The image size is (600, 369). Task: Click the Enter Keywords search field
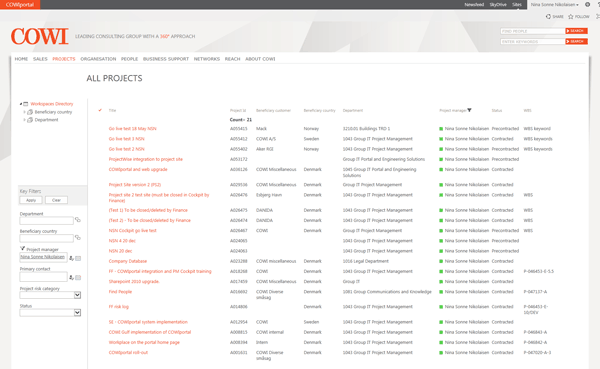pyautogui.click(x=533, y=41)
